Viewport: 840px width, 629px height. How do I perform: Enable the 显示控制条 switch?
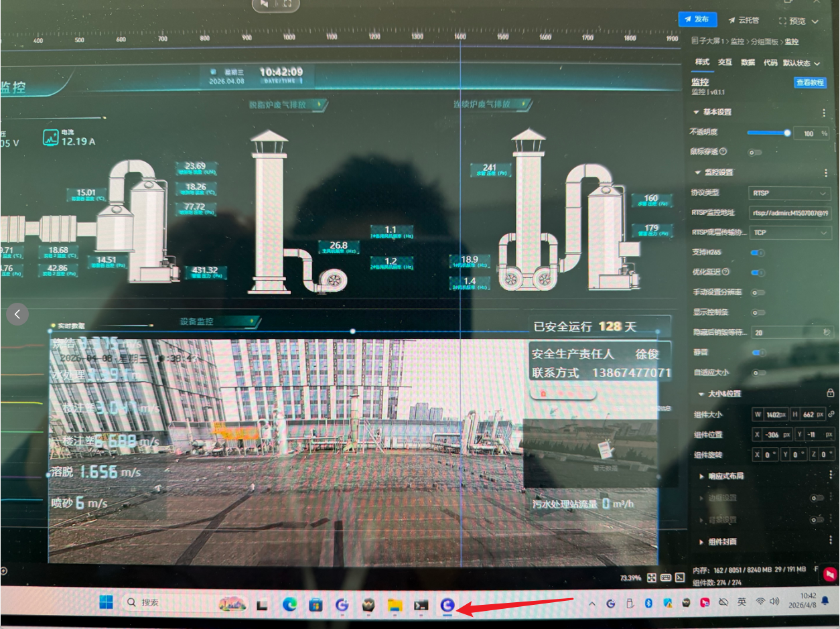click(758, 312)
